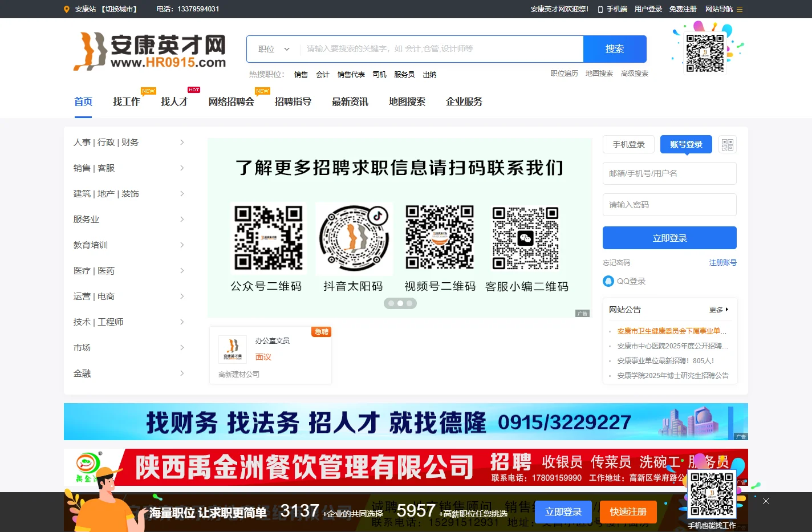Expand the 运营 | 电商 category
Viewport: 812px width, 532px height.
[129, 297]
